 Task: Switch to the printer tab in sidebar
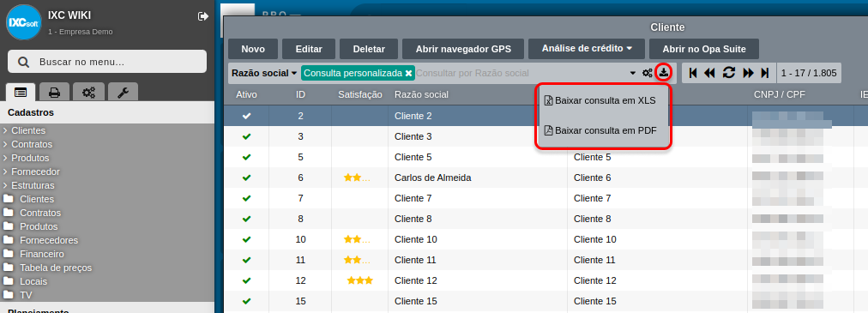pos(54,93)
